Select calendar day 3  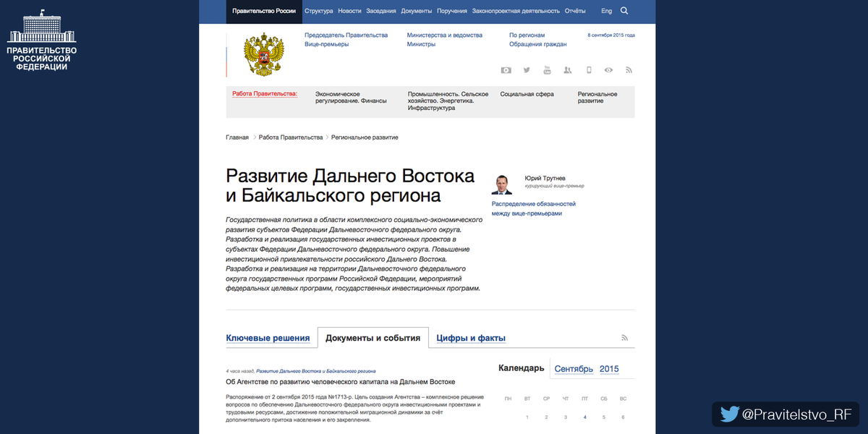coord(566,417)
